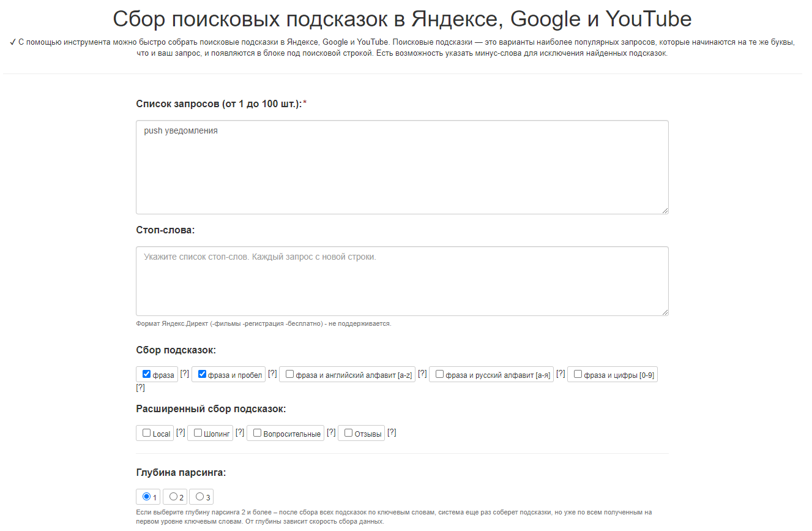Open help for 'фраза и русский алфавит'
The image size is (812, 531).
click(561, 374)
